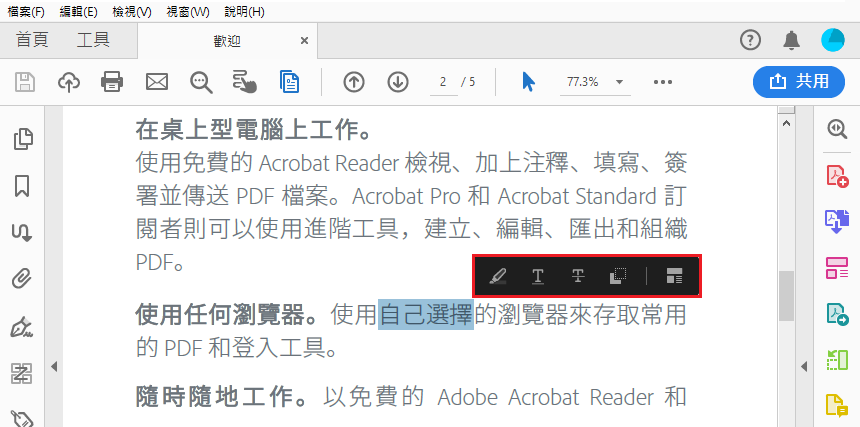The width and height of the screenshot is (860, 427).
Task: Click the 共用 share button
Action: 799,82
